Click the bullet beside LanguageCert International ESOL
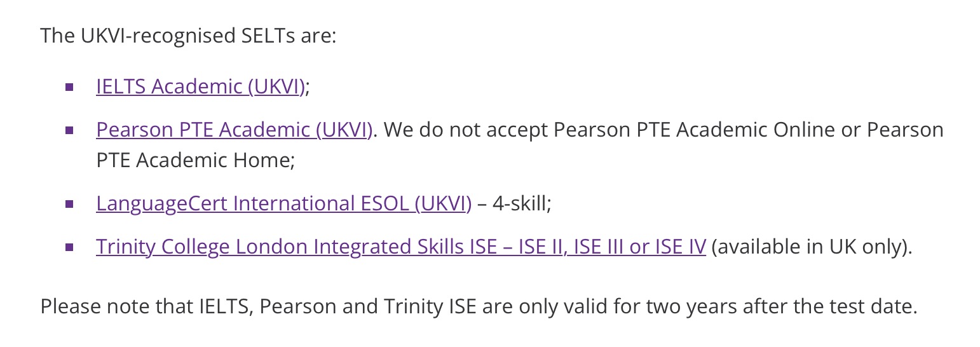The width and height of the screenshot is (980, 347). coord(70,204)
